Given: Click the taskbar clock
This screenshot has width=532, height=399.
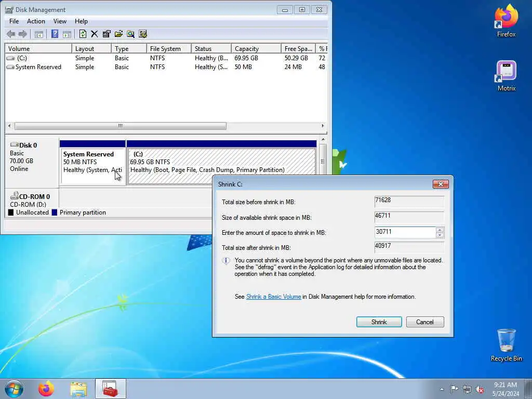Looking at the screenshot, I should click(505, 389).
